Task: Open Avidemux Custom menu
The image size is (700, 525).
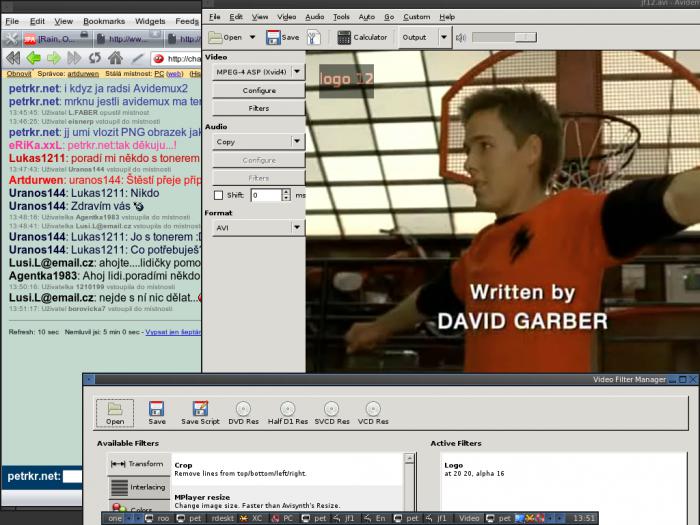Action: tap(417, 17)
